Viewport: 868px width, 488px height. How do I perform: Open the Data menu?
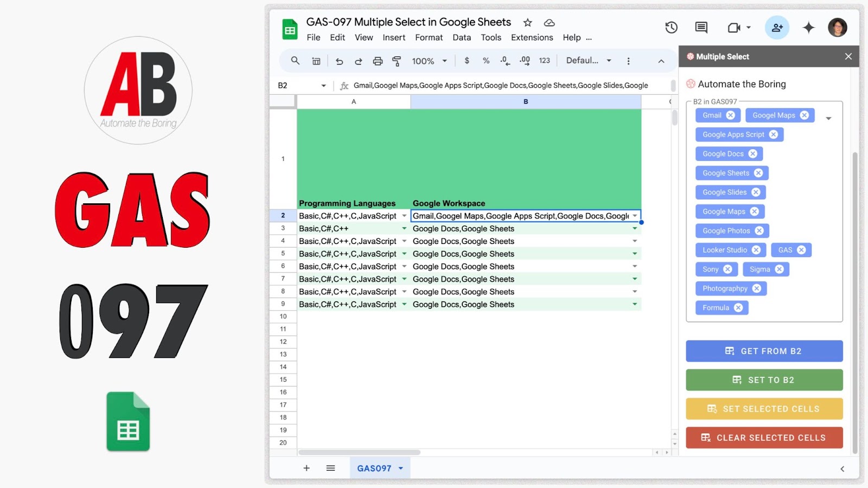tap(462, 37)
